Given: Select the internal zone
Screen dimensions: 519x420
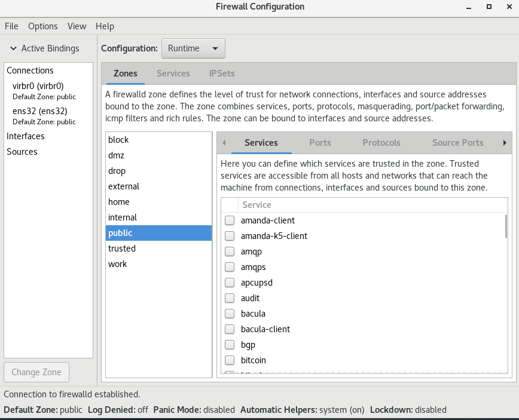Looking at the screenshot, I should click(158, 217).
